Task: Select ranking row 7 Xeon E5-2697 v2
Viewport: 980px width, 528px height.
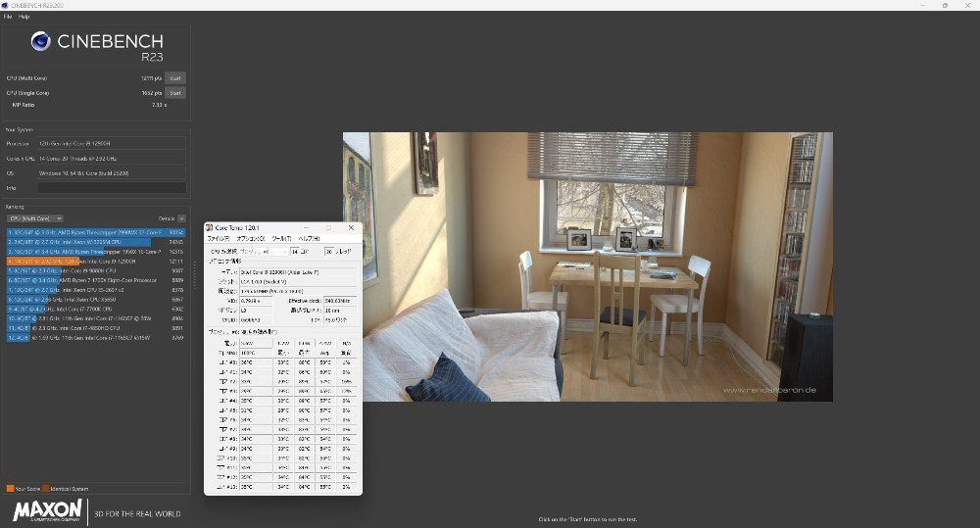Action: click(x=96, y=290)
